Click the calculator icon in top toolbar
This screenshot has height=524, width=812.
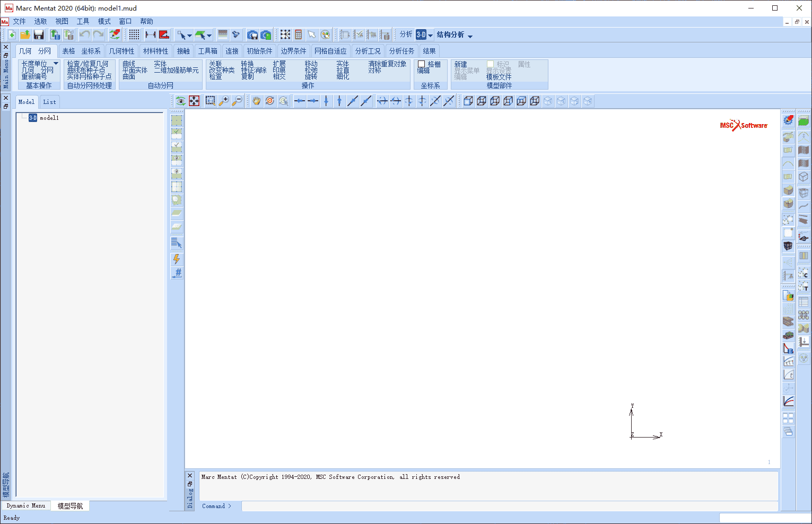point(299,35)
